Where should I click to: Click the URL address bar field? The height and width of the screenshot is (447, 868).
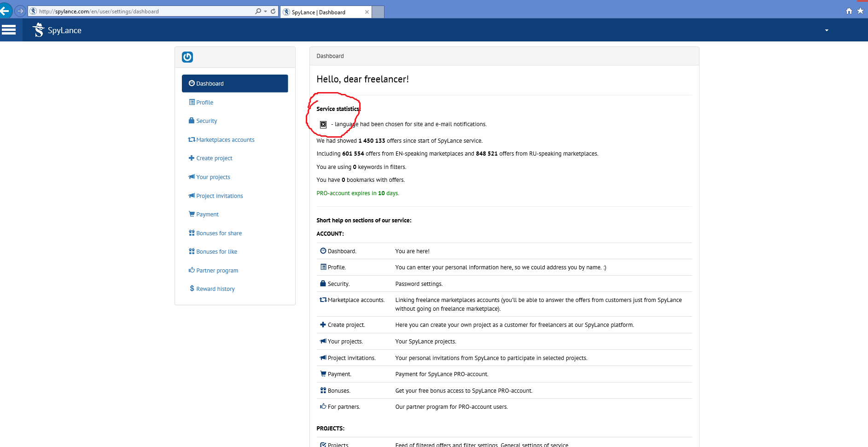[143, 11]
